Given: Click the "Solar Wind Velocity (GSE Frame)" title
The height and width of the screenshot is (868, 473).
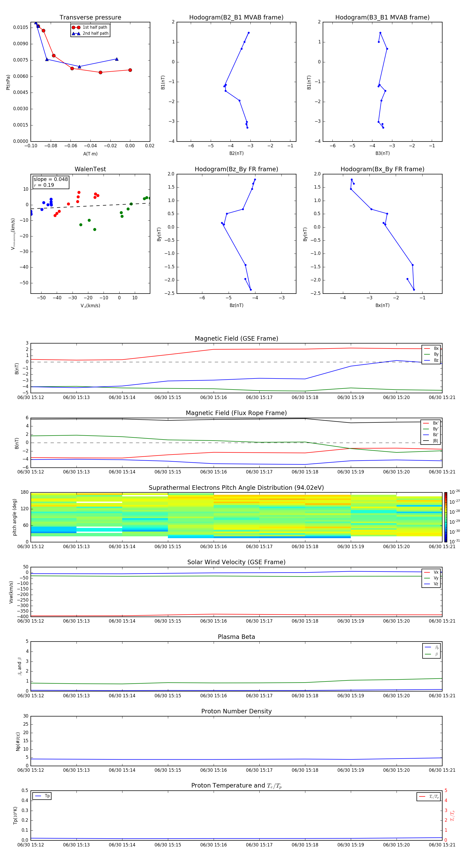Looking at the screenshot, I should click(236, 562).
